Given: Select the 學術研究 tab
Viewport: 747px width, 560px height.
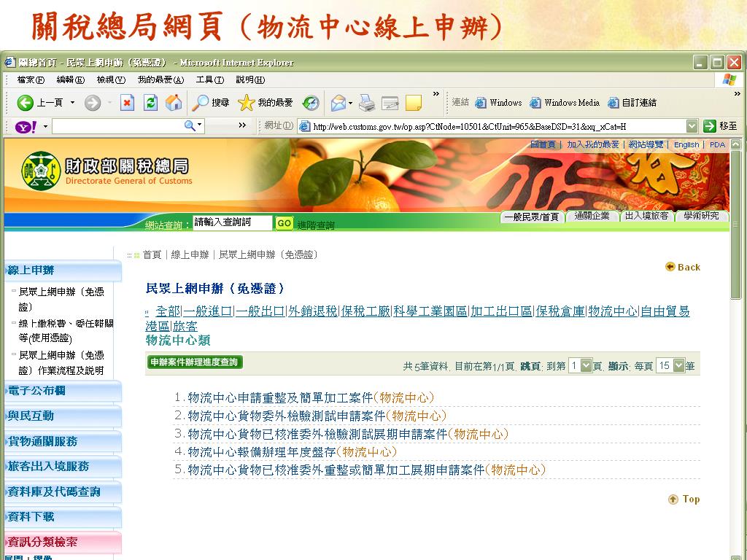Looking at the screenshot, I should point(701,216).
